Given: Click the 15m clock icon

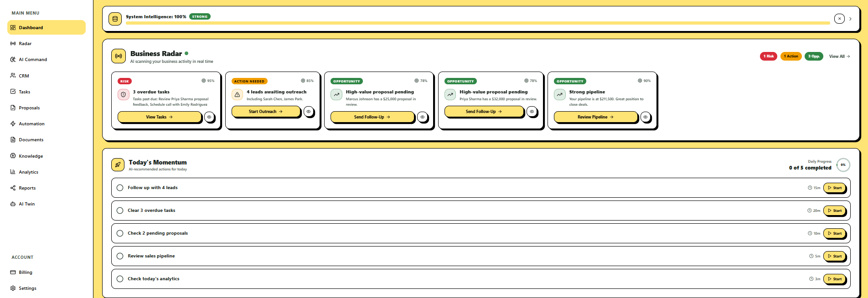Looking at the screenshot, I should 810,188.
